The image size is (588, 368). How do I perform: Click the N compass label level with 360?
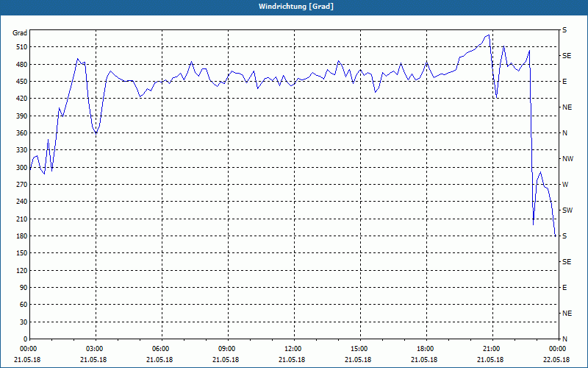click(564, 133)
